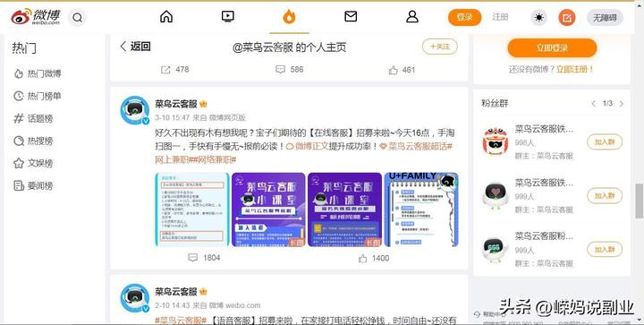Click the 微博正文 link
This screenshot has height=325, width=644.
coord(307,146)
